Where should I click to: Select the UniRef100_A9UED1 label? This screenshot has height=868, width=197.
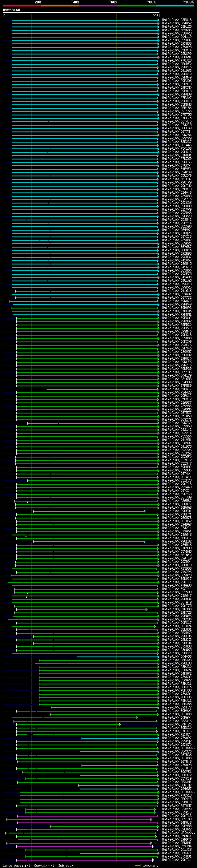point(176,511)
